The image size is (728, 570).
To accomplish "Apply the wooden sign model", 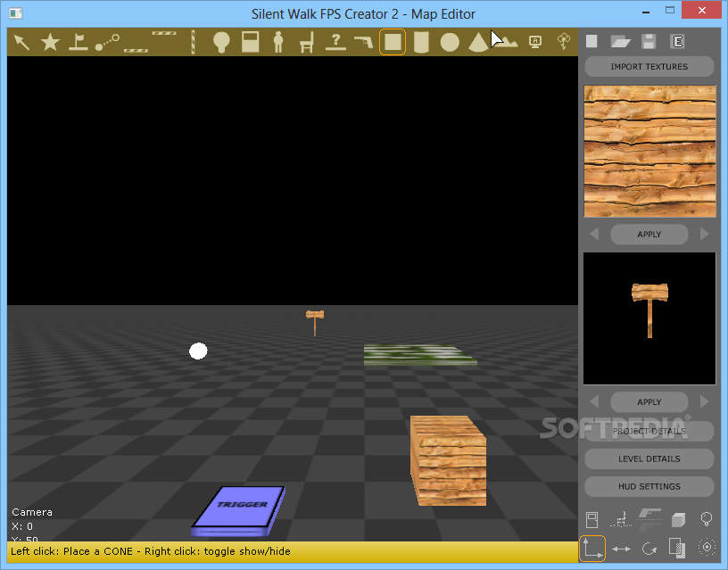I will tap(649, 402).
